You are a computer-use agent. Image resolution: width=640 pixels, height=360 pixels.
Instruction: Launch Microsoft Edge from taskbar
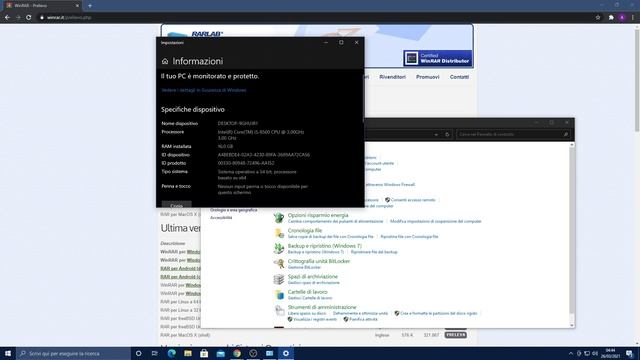click(171, 353)
